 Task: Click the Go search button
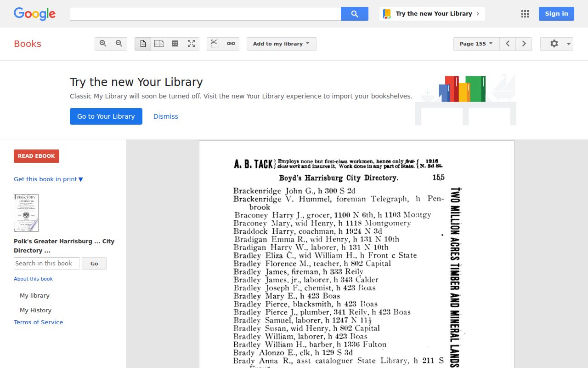point(94,264)
